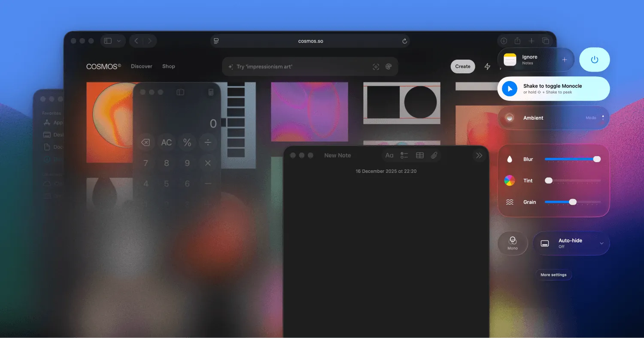This screenshot has width=644, height=338.
Task: Open the purple gradient artwork thumbnail
Action: (310, 112)
